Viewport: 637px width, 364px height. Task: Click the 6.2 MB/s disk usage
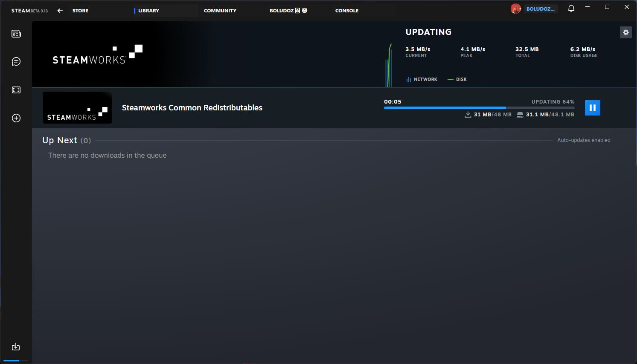click(583, 49)
